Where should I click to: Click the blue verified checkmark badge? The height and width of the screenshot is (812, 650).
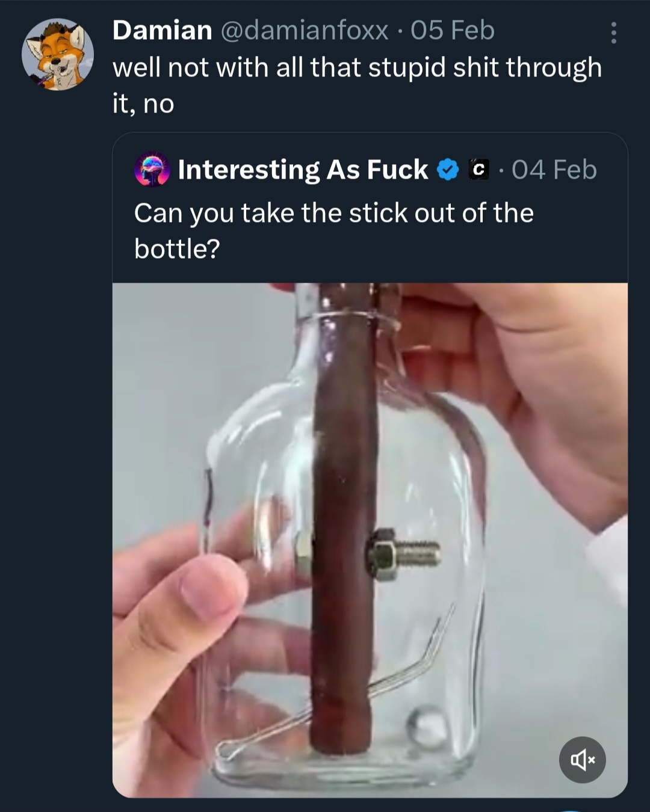[447, 170]
